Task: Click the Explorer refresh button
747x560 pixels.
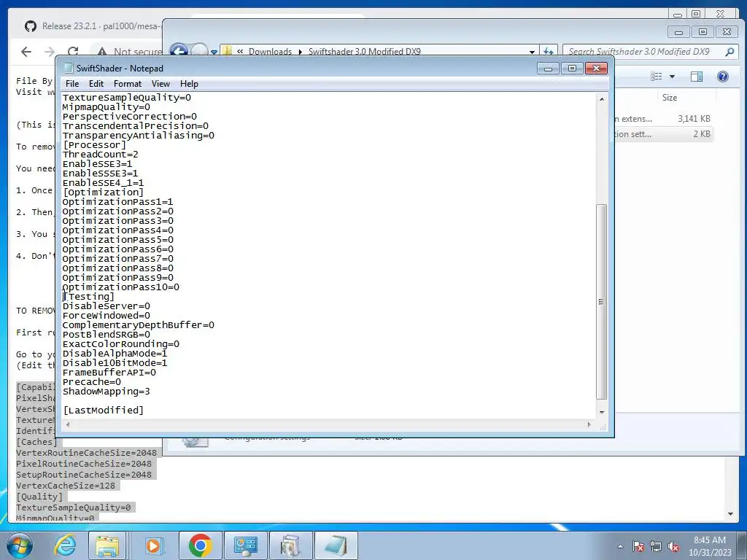Action: pos(549,51)
